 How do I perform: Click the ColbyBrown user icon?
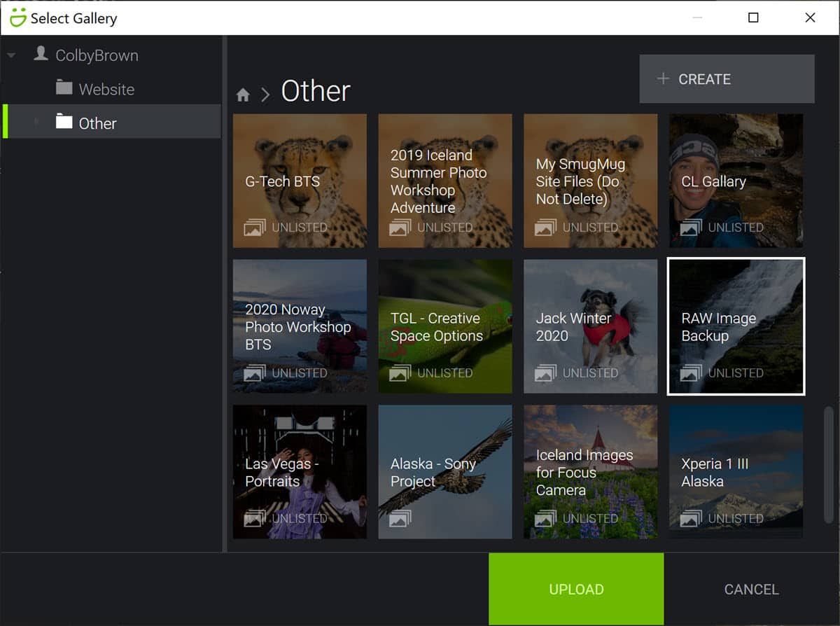[41, 54]
